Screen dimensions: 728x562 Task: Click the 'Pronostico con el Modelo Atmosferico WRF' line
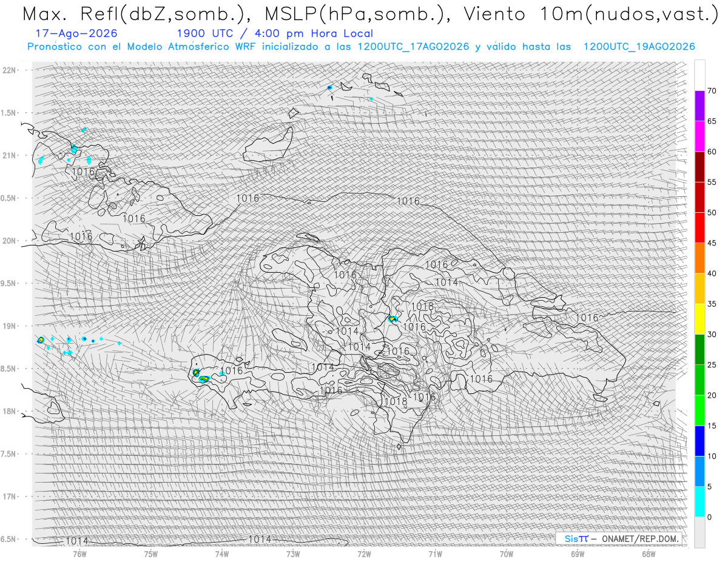[362, 47]
